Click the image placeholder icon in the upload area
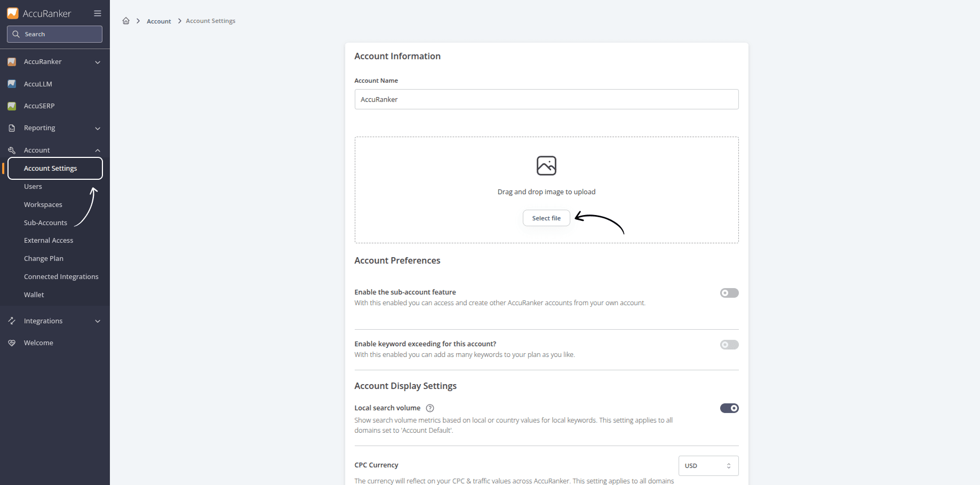 [546, 165]
